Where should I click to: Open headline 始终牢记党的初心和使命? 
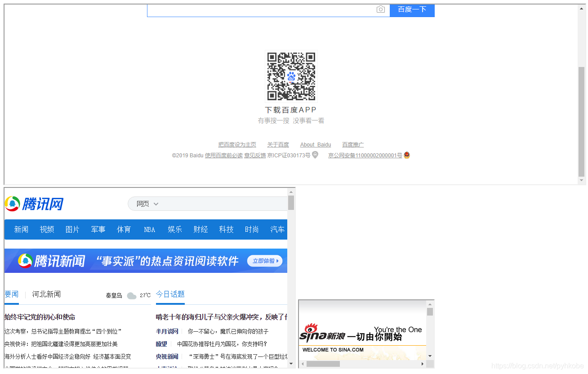(x=40, y=317)
